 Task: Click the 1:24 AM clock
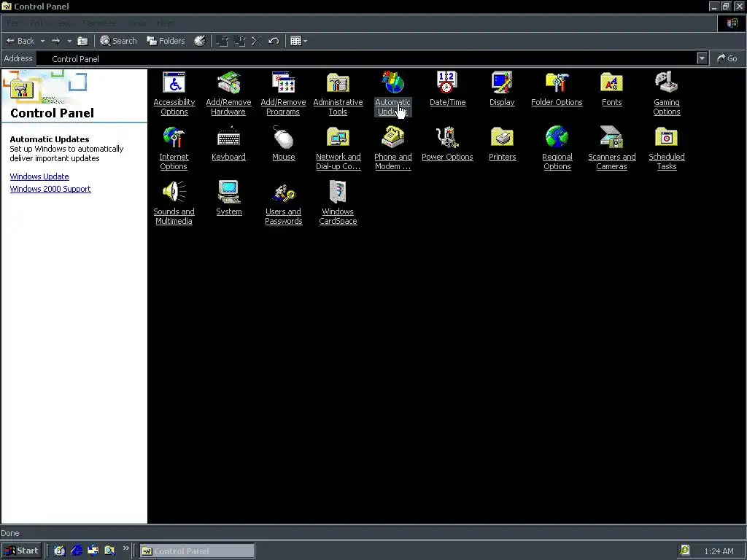point(719,551)
